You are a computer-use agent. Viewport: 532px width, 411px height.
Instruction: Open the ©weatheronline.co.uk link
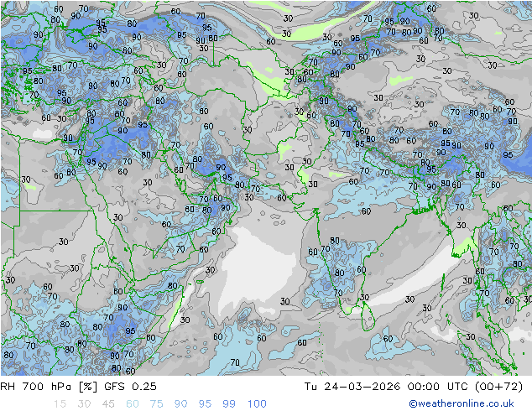point(462,403)
